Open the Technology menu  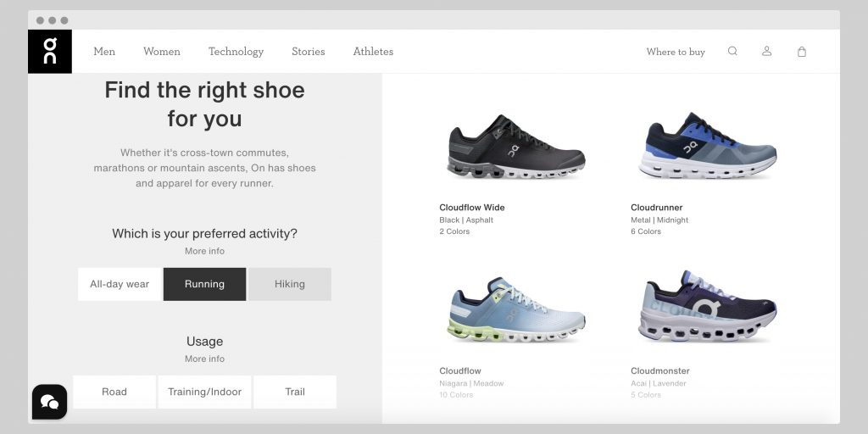pos(236,52)
